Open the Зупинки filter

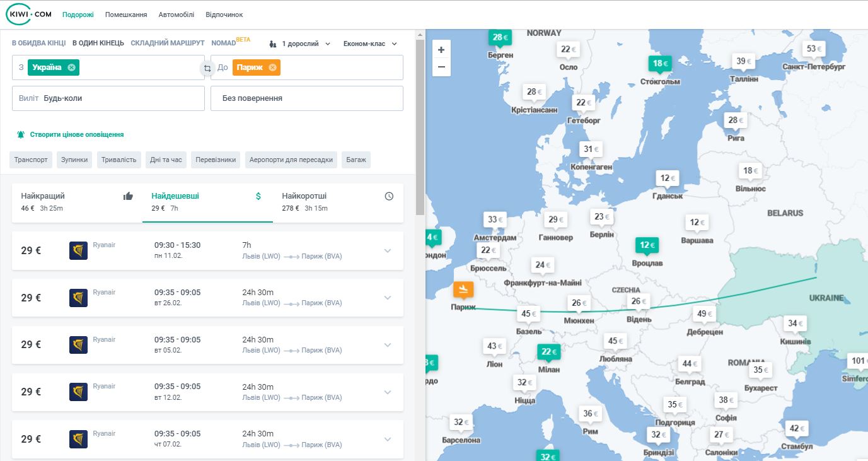[74, 160]
